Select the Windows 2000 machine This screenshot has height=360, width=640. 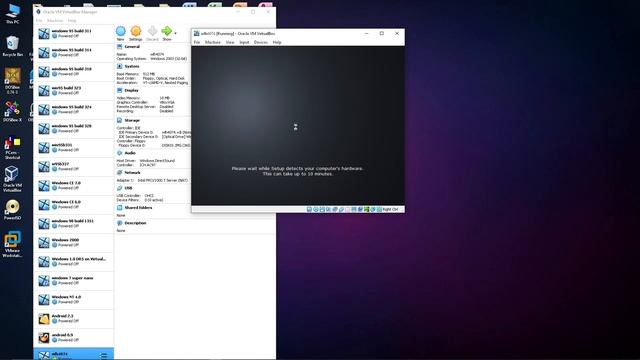click(73, 243)
